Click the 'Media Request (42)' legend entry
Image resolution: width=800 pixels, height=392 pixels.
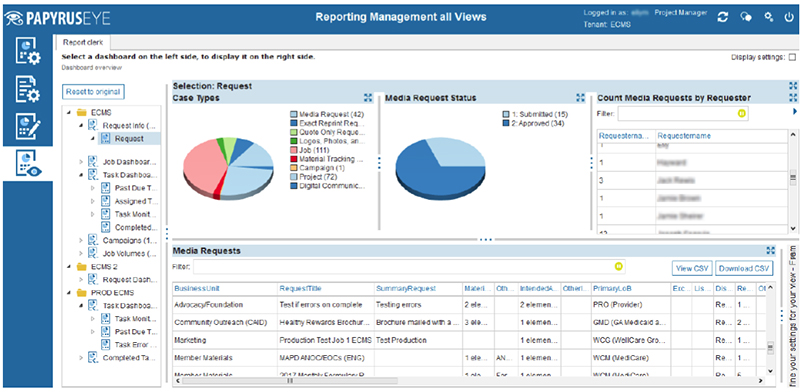tap(327, 114)
